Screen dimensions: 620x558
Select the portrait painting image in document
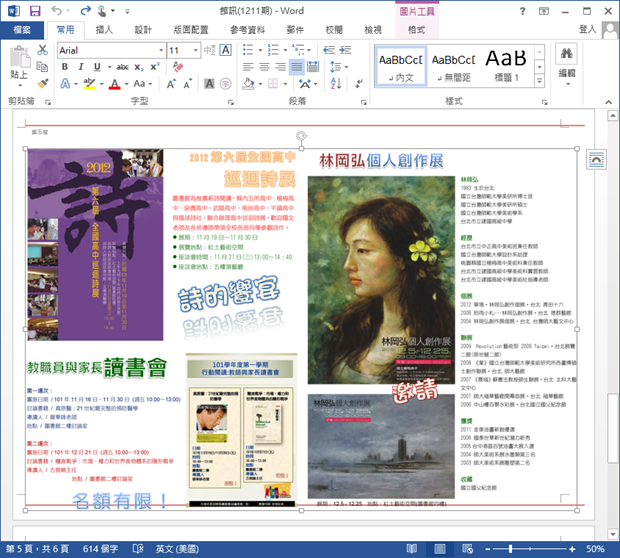click(381, 280)
